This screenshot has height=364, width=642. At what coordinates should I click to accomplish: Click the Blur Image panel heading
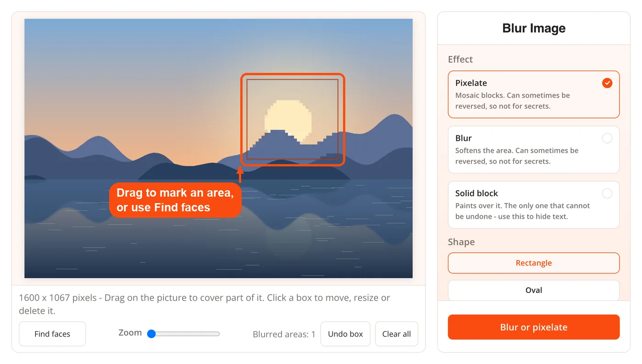tap(534, 28)
